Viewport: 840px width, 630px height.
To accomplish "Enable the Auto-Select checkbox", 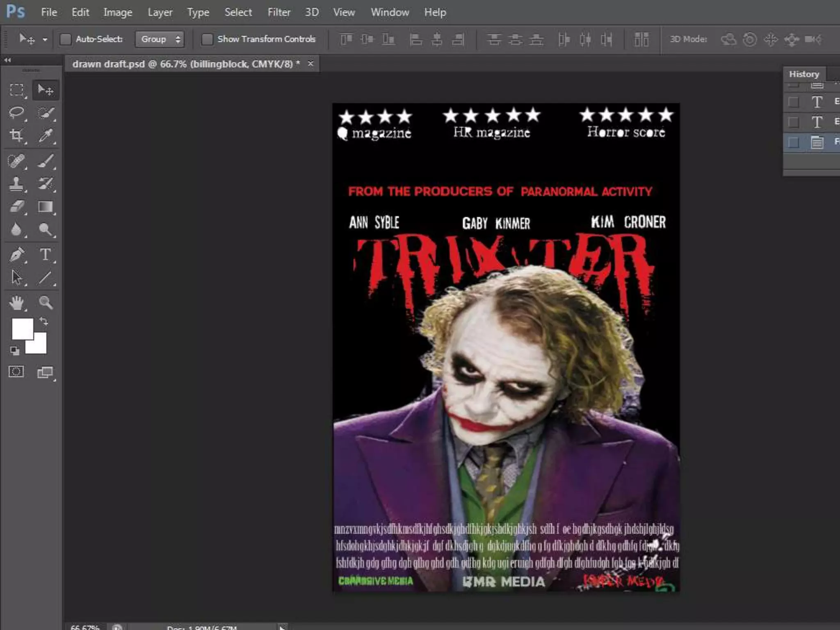I will pyautogui.click(x=66, y=39).
